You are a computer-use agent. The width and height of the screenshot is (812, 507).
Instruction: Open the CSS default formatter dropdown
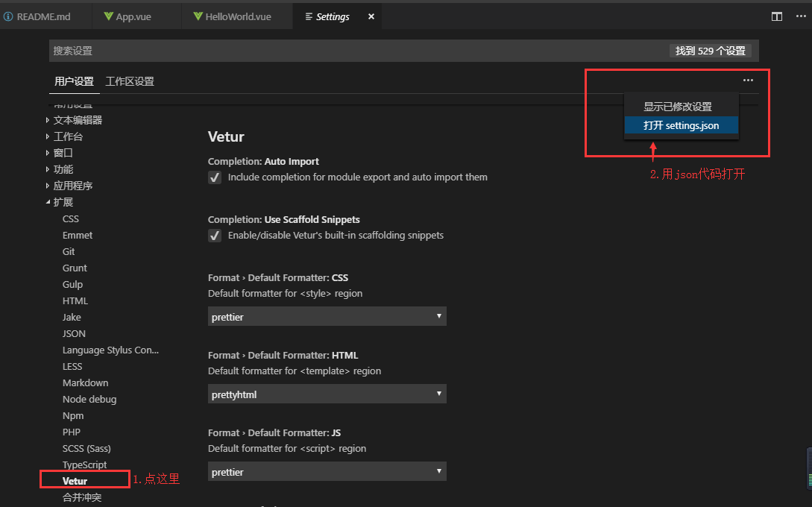tap(327, 316)
